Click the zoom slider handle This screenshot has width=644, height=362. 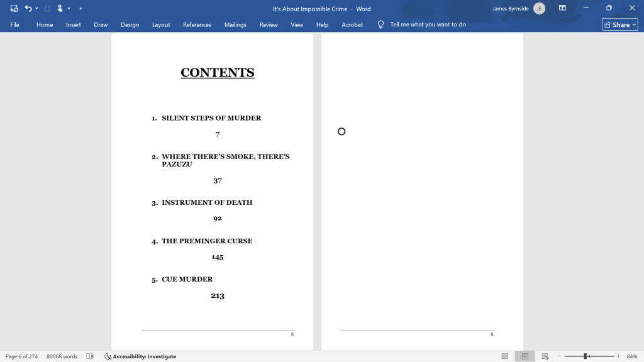coord(586,356)
